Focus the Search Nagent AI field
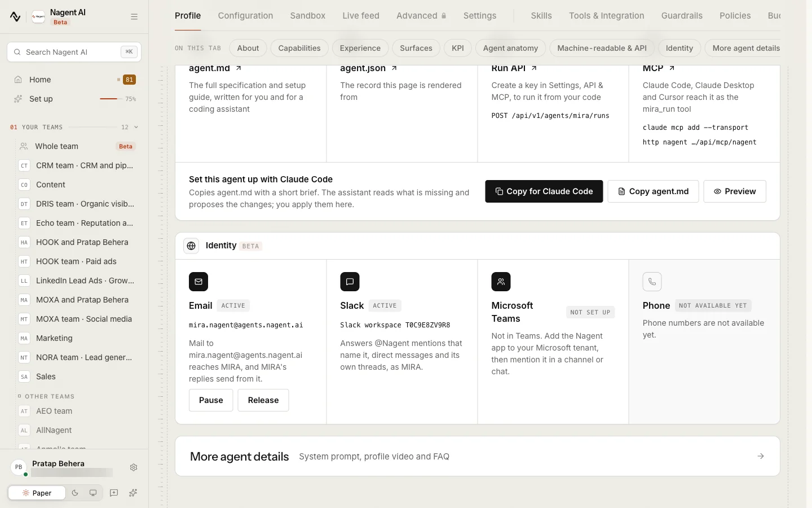This screenshot has height=508, width=812. pos(74,52)
